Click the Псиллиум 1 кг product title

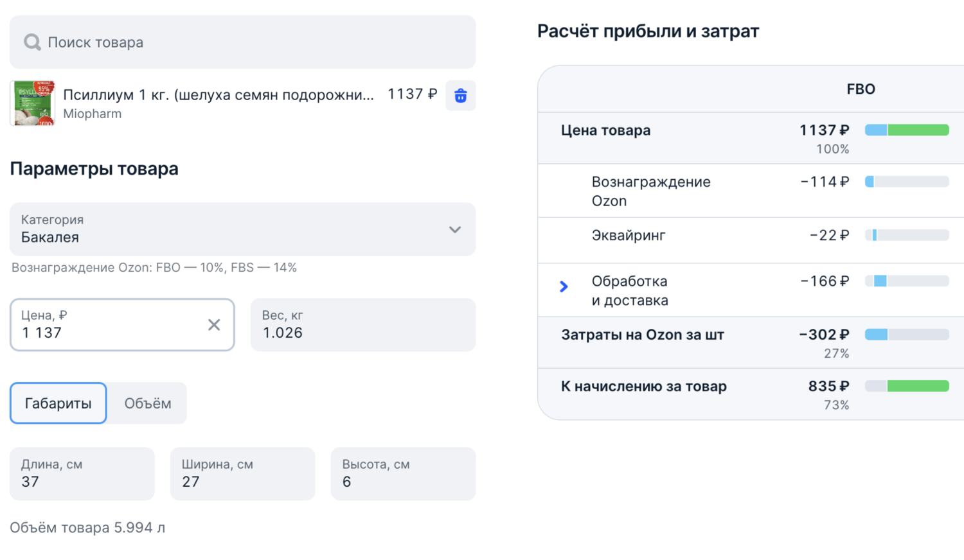(219, 95)
